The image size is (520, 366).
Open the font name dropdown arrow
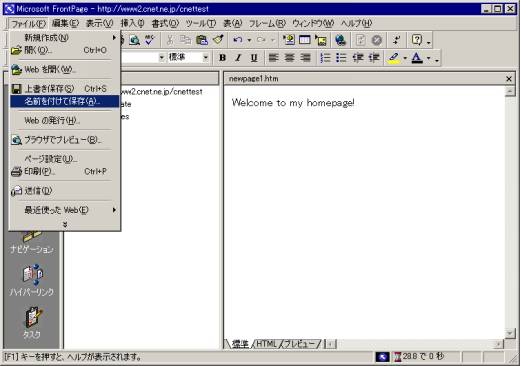click(x=162, y=58)
